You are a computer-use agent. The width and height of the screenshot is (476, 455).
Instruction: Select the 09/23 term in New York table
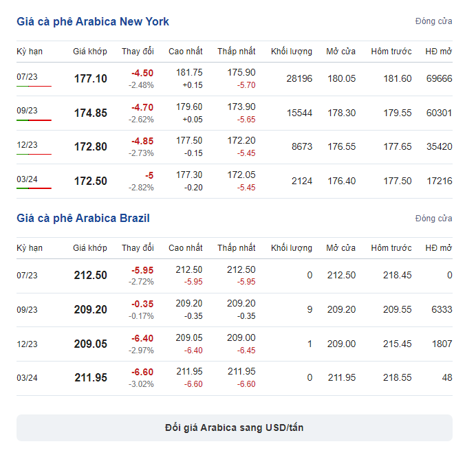27,111
